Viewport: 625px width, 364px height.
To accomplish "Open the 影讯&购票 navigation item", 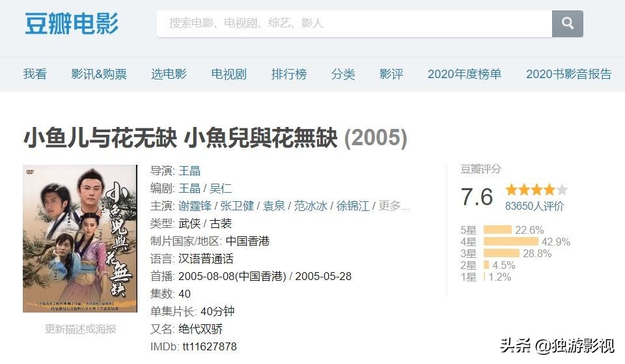I will [99, 74].
